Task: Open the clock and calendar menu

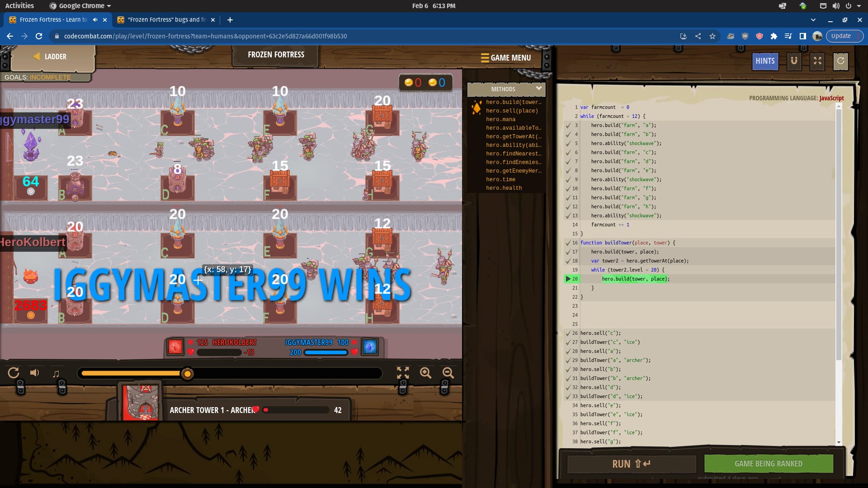Action: (x=434, y=6)
